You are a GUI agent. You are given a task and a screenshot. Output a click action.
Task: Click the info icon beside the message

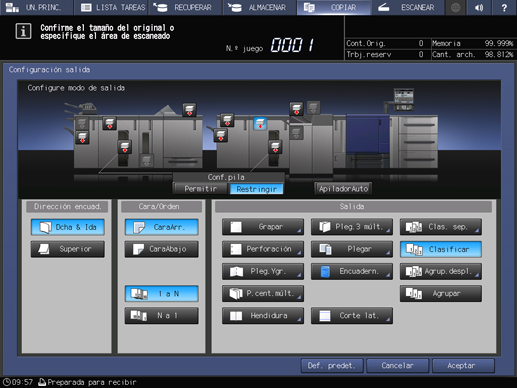[x=23, y=31]
